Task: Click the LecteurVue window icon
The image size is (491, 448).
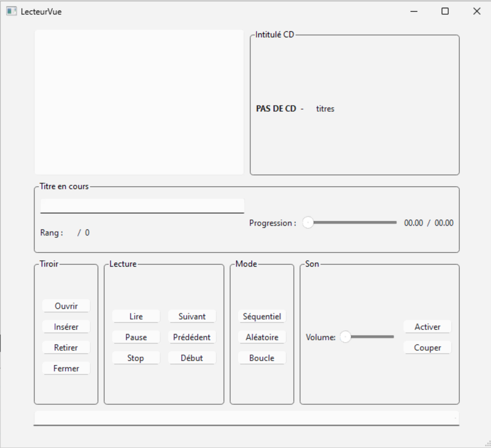Action: click(x=11, y=12)
